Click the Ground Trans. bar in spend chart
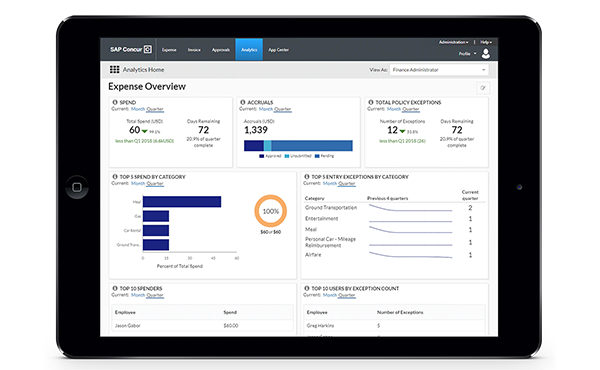This screenshot has width=600, height=370. [156, 244]
